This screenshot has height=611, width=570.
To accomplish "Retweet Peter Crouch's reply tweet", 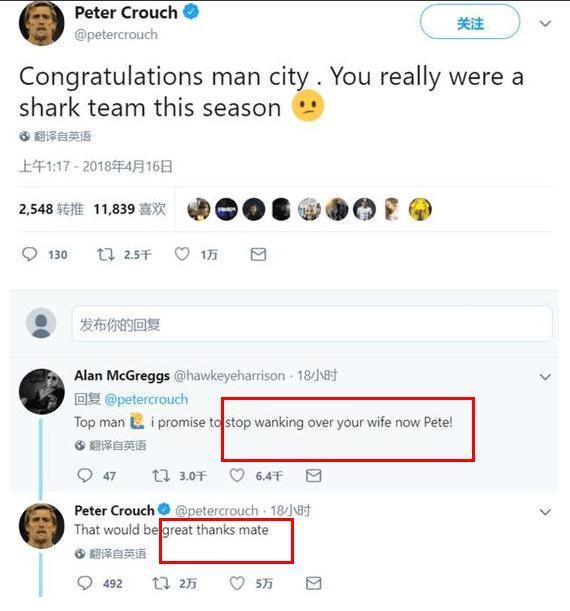I will point(161,583).
